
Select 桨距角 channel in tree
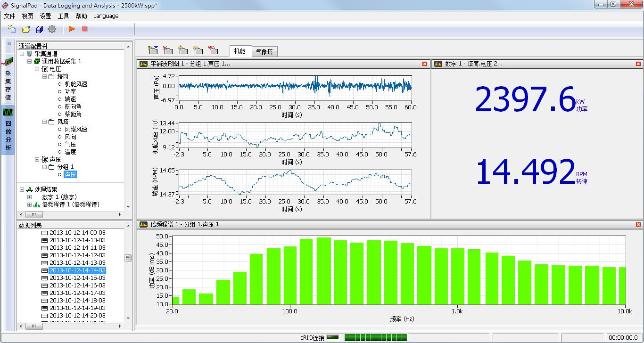pos(73,114)
